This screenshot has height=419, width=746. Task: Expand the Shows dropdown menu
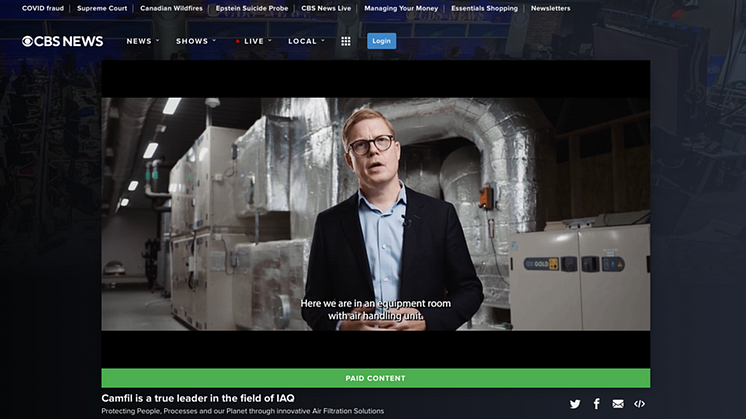(195, 41)
